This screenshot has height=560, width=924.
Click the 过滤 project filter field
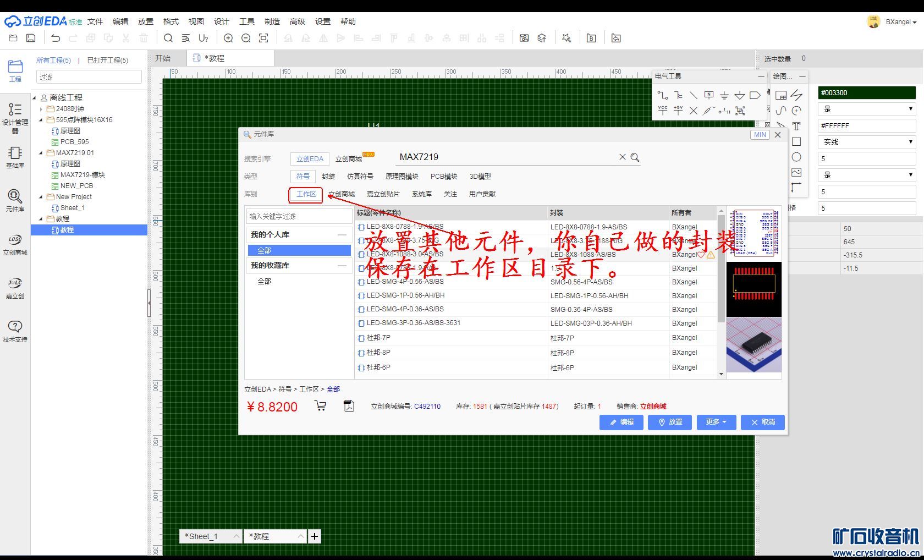pyautogui.click(x=89, y=77)
